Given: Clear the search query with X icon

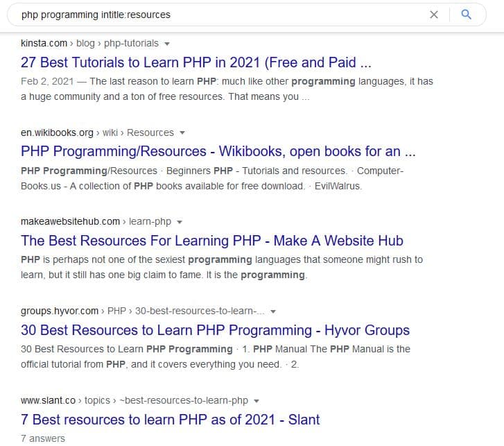Looking at the screenshot, I should coord(434,14).
